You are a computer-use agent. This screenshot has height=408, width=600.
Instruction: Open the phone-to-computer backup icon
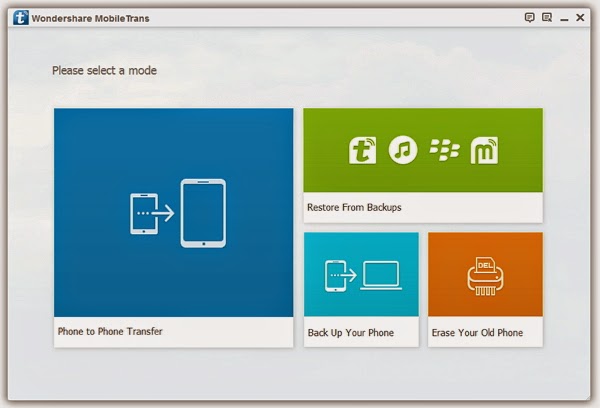pos(363,276)
